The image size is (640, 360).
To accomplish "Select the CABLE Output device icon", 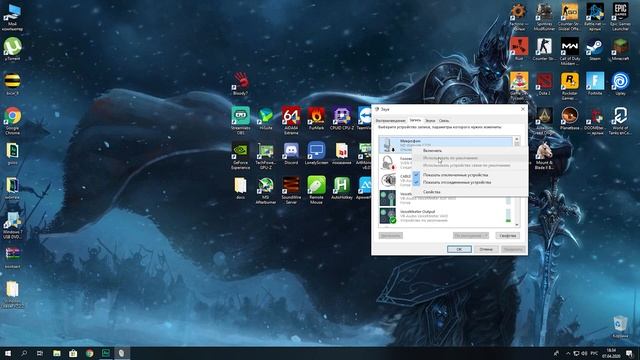I will [388, 180].
